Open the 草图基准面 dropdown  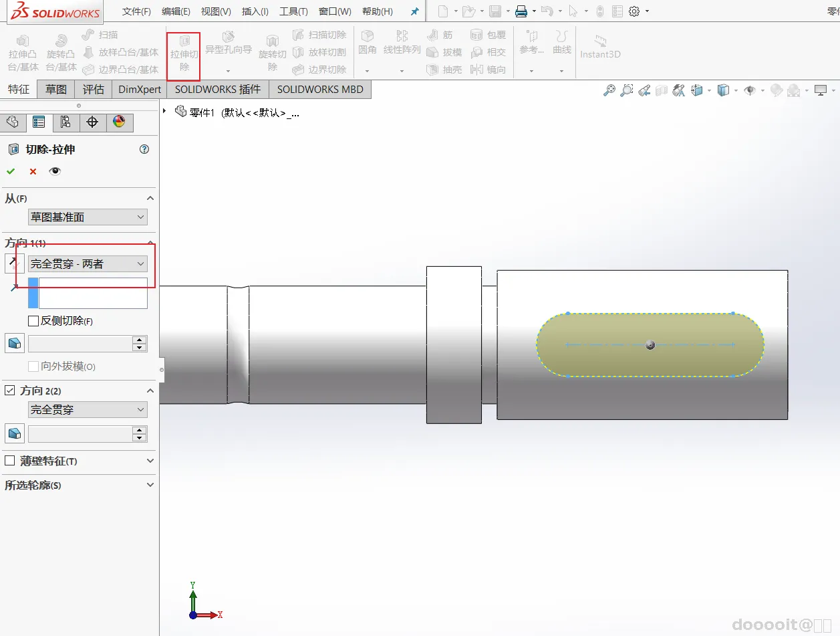point(87,217)
